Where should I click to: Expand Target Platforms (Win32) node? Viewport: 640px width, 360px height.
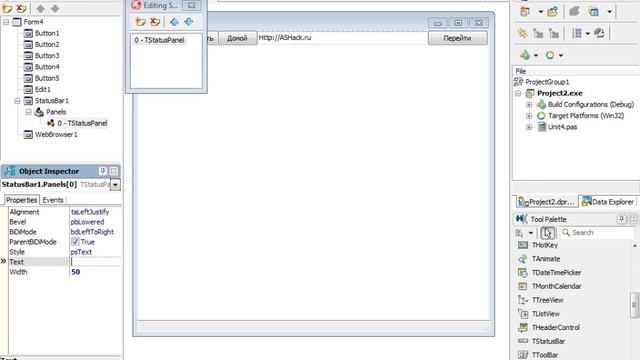529,116
